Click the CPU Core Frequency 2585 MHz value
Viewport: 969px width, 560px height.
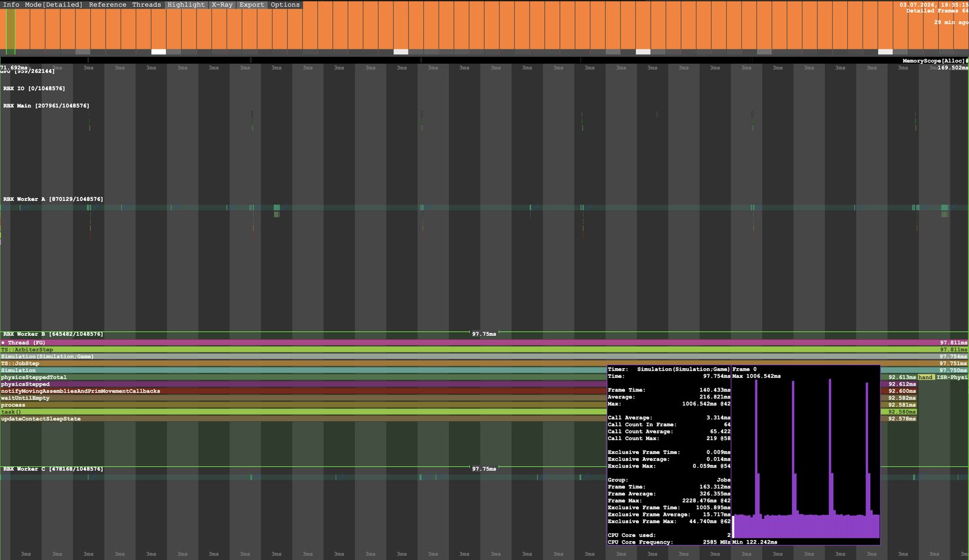[x=716, y=542]
